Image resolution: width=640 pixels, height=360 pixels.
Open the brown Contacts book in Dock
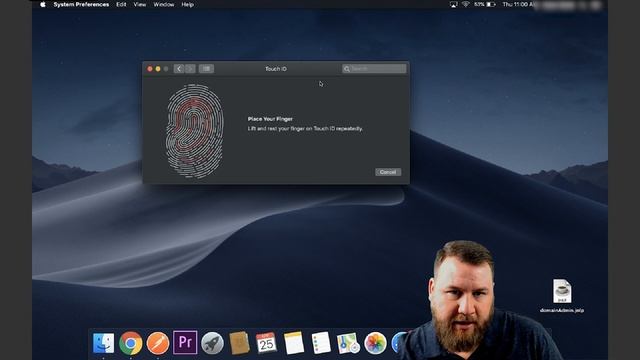coord(239,342)
